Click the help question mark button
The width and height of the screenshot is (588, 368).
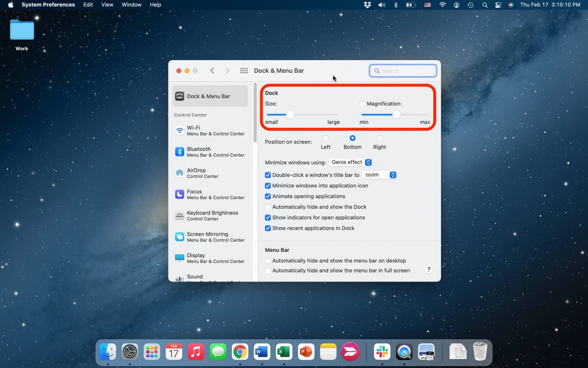click(x=428, y=269)
